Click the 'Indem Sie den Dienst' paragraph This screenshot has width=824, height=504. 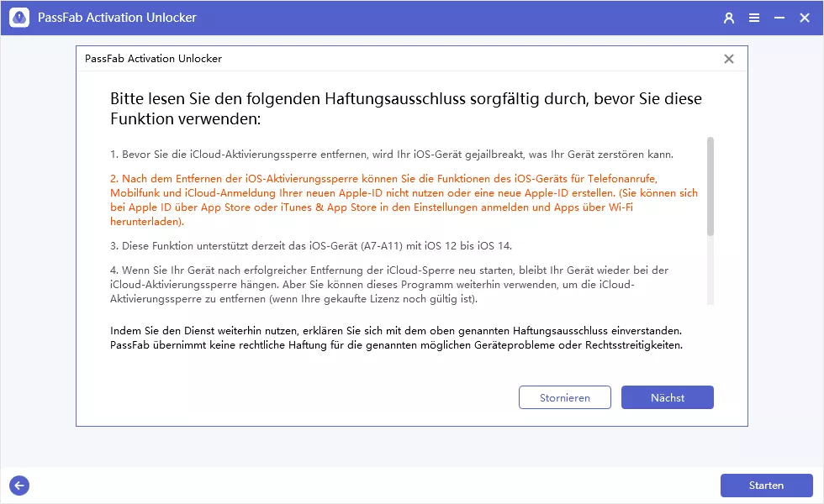click(x=396, y=338)
